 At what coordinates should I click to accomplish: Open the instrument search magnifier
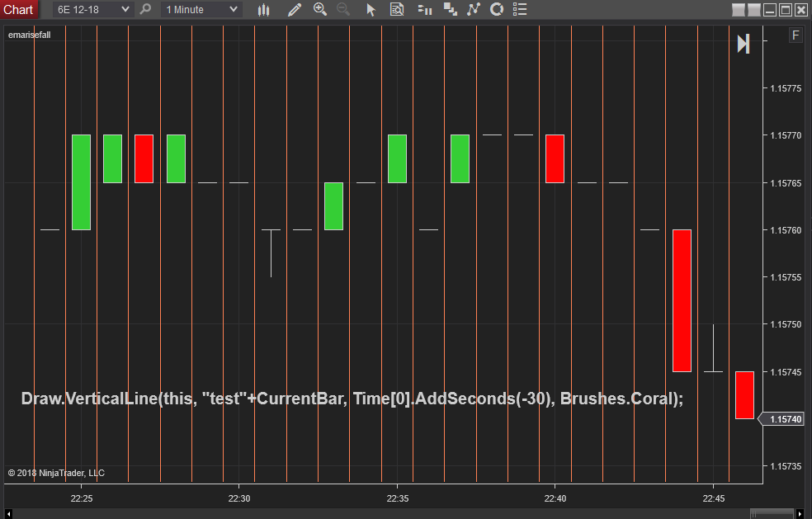click(145, 9)
